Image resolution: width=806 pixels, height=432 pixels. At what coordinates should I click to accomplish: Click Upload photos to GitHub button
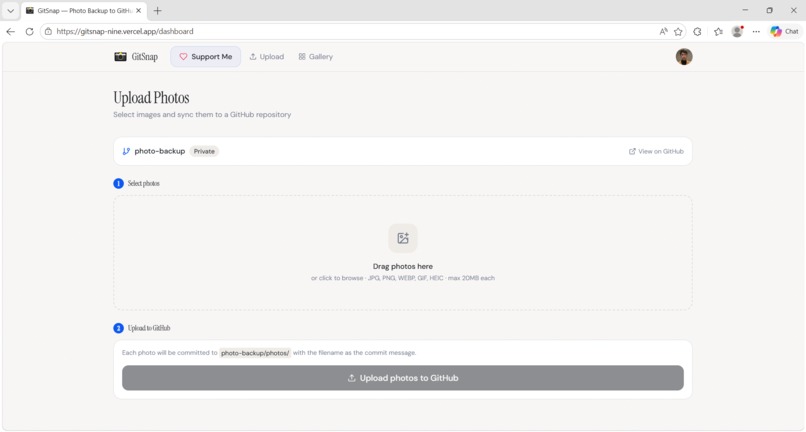click(x=402, y=378)
